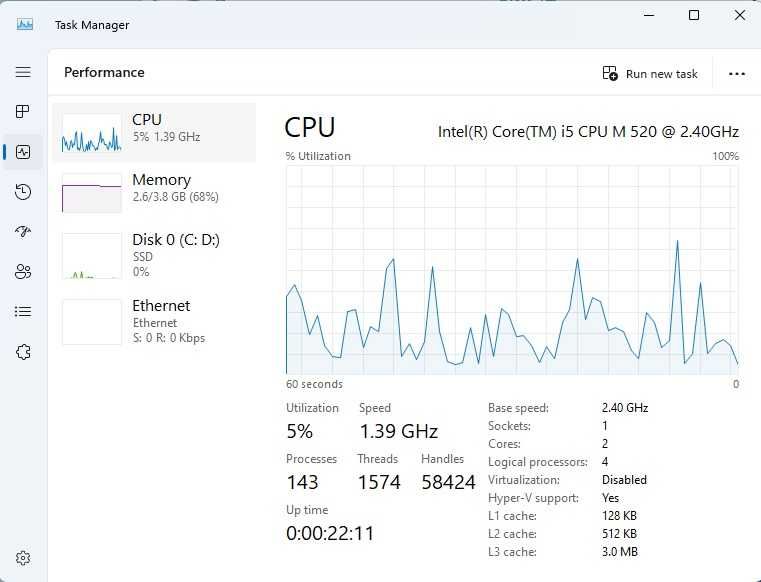
Task: Select the Performance page icon in sidebar
Action: point(23,152)
